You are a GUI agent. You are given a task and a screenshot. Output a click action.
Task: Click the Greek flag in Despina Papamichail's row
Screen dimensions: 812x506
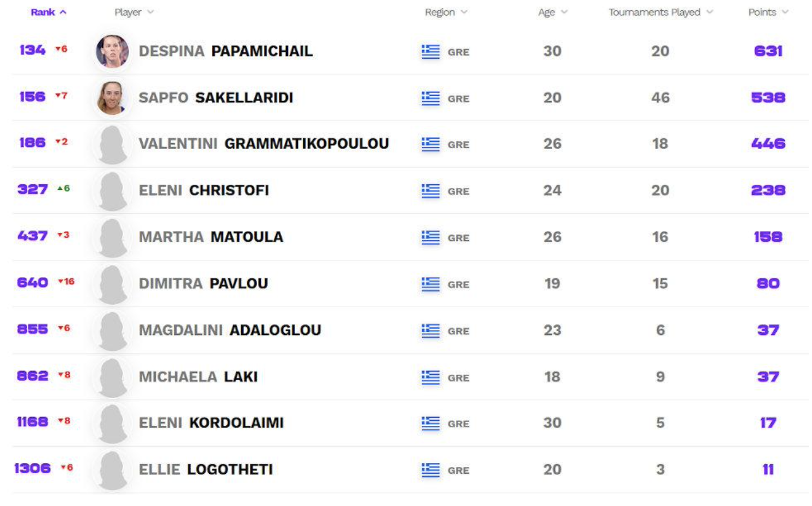tap(431, 52)
